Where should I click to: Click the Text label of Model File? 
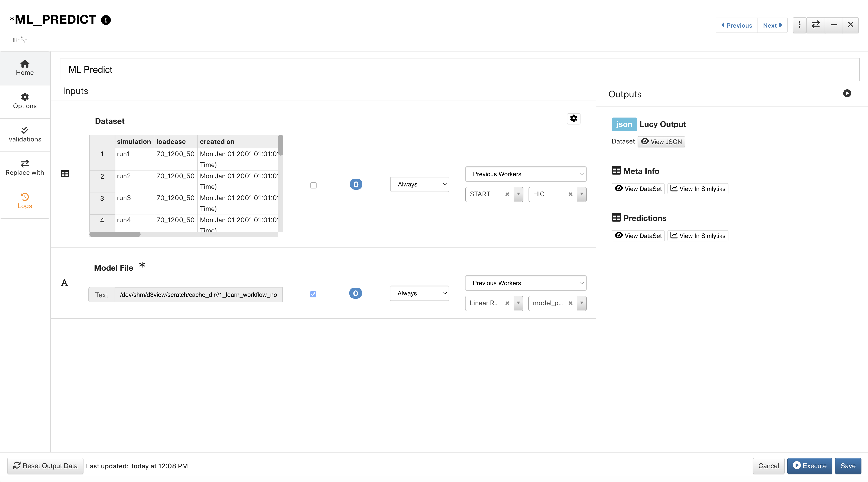click(x=101, y=295)
